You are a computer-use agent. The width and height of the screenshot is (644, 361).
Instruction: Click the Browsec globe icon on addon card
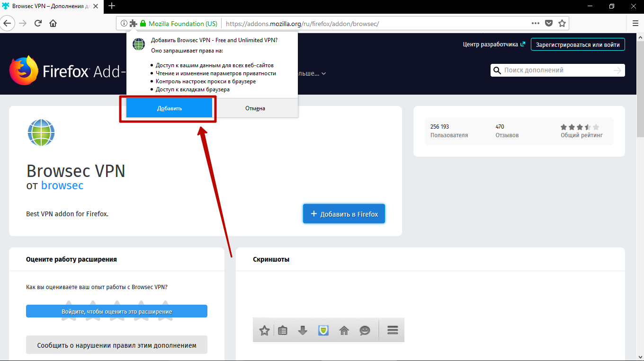[41, 132]
